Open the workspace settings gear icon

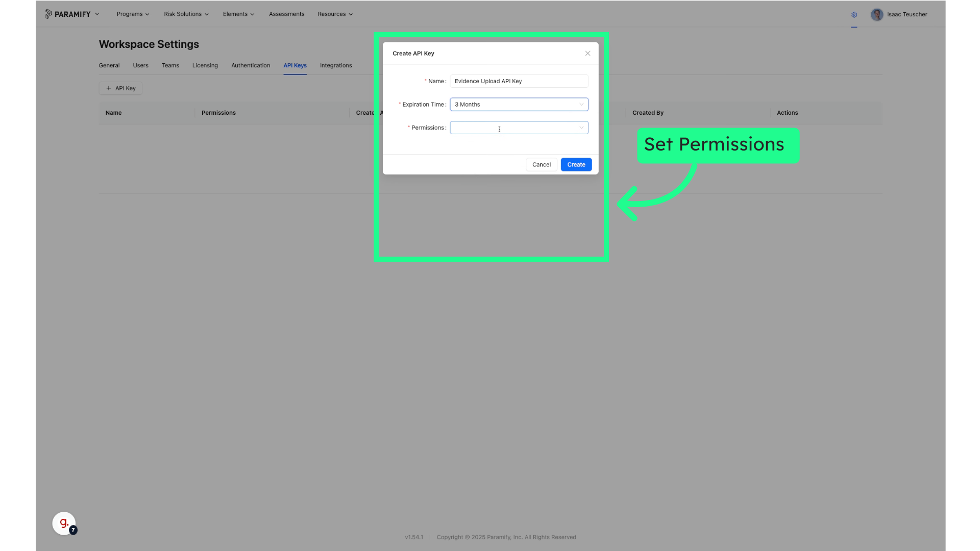(854, 15)
